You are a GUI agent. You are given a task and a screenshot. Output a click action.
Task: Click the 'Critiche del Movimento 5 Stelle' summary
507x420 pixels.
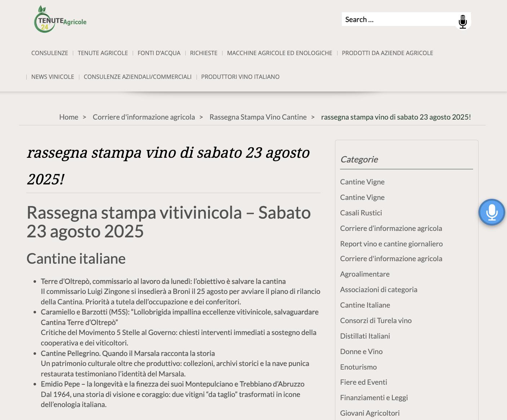pyautogui.click(x=178, y=338)
